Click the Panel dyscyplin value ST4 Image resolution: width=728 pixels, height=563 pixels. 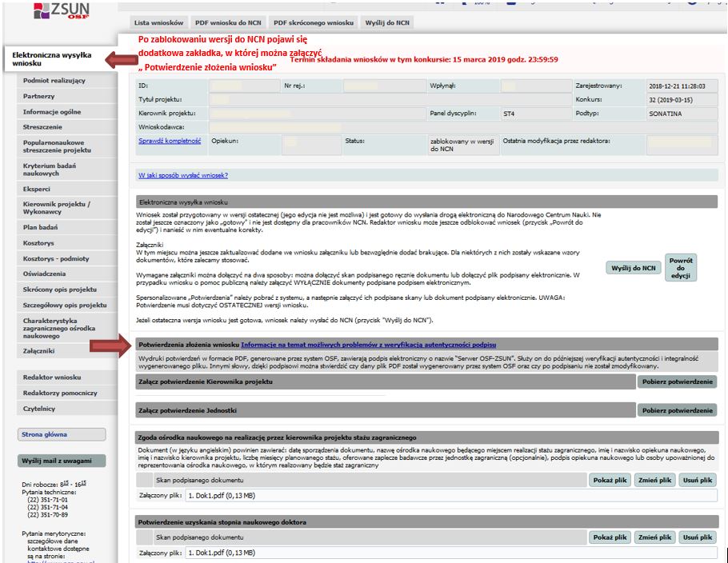(x=509, y=114)
